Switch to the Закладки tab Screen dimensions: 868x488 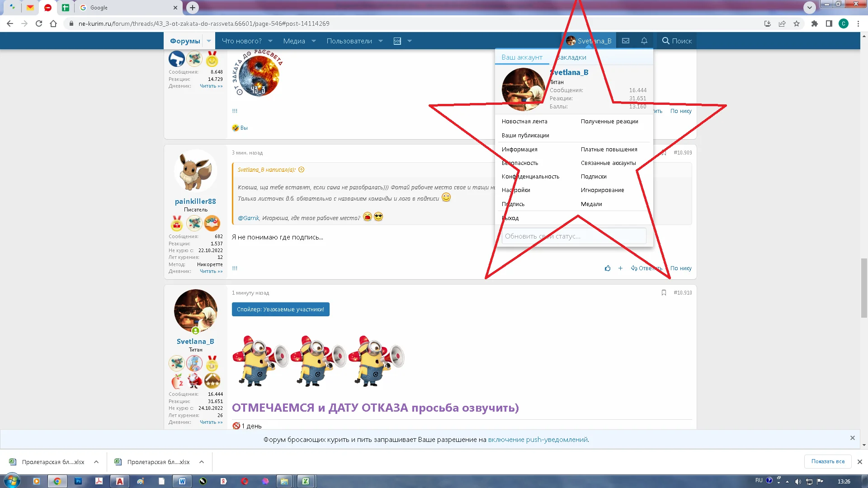(x=571, y=57)
